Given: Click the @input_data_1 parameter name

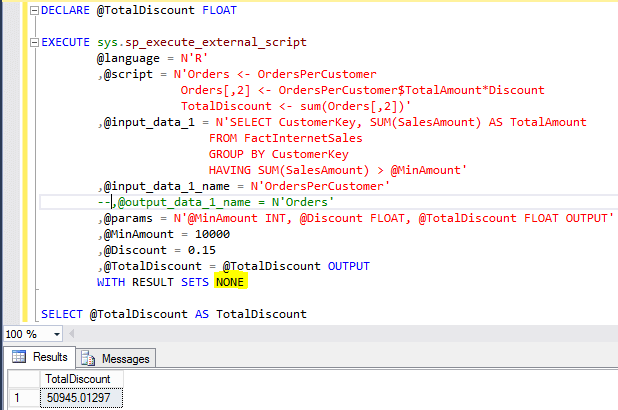Looking at the screenshot, I should click(x=149, y=122).
